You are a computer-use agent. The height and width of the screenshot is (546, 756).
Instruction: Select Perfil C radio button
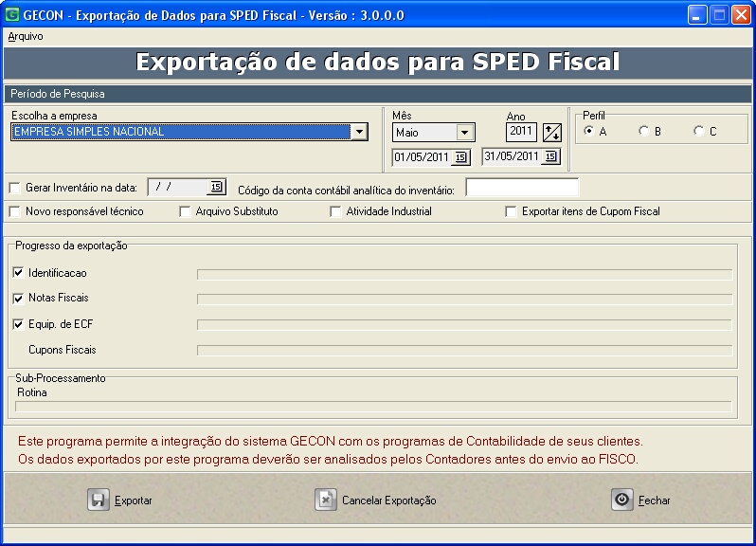(x=698, y=131)
